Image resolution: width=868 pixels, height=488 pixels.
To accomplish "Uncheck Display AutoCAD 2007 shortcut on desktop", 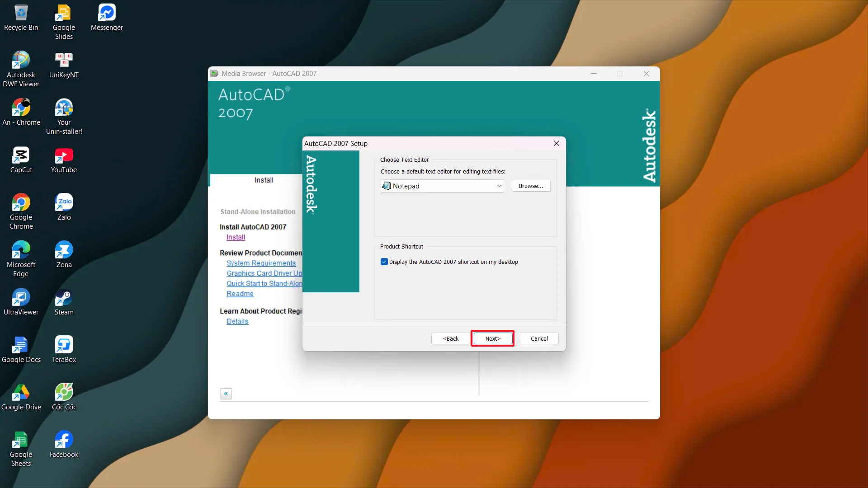I will [x=384, y=262].
